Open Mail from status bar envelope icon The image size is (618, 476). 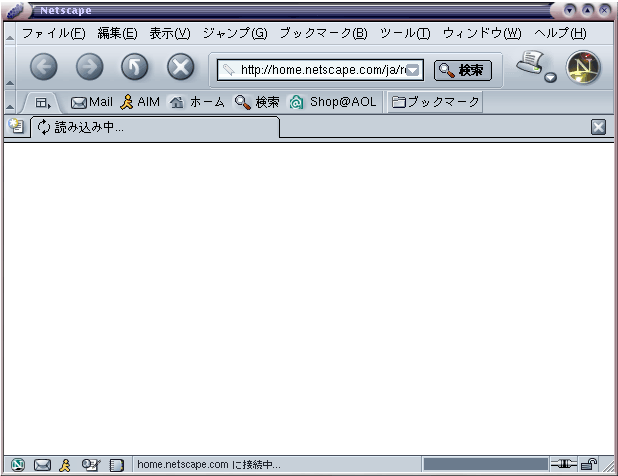point(42,465)
